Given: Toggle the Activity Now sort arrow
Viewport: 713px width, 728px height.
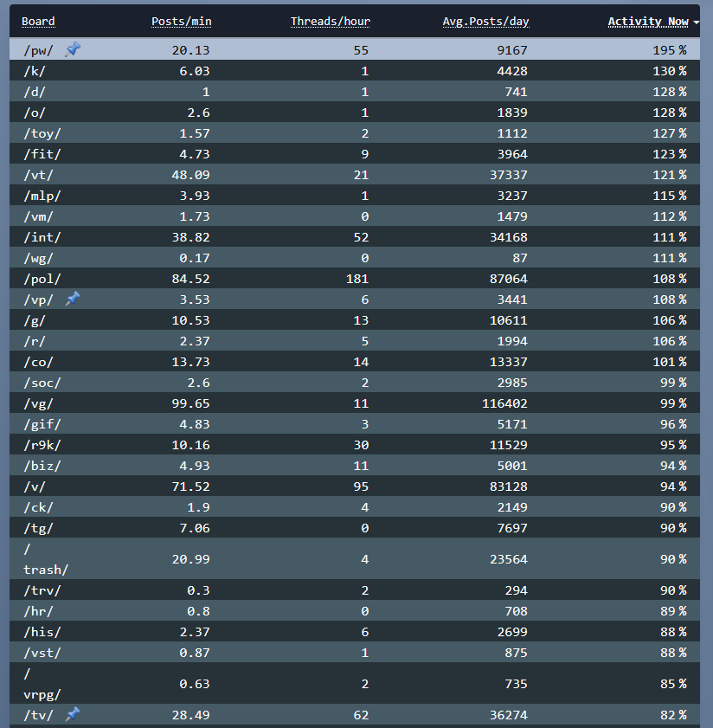Looking at the screenshot, I should (696, 23).
